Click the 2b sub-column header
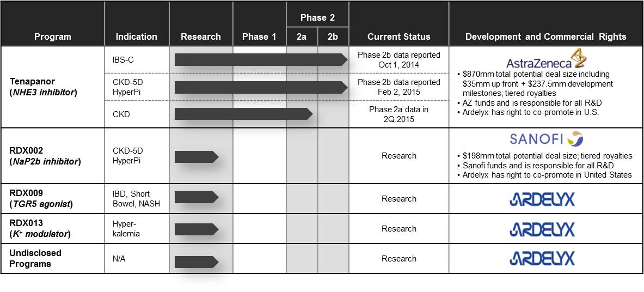Viewport: 644px width, 292px height. 333,37
